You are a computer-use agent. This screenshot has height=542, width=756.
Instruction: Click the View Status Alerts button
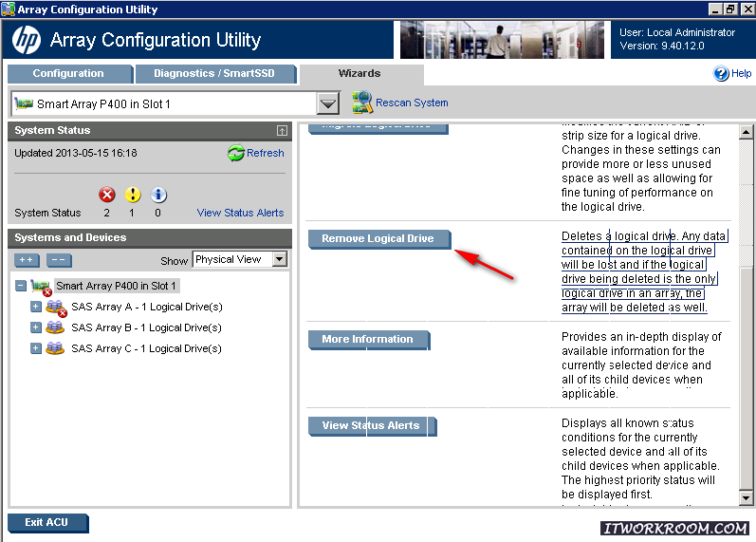[x=372, y=426]
